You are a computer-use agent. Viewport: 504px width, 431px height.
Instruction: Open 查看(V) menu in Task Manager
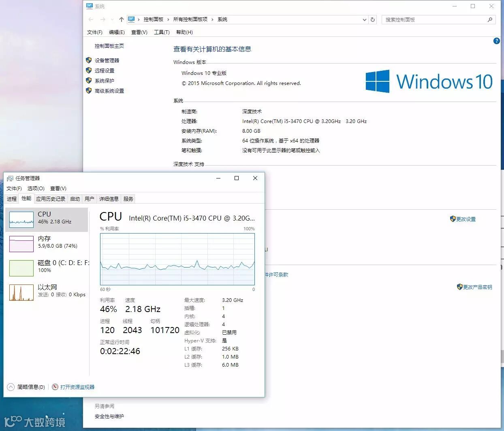point(58,189)
